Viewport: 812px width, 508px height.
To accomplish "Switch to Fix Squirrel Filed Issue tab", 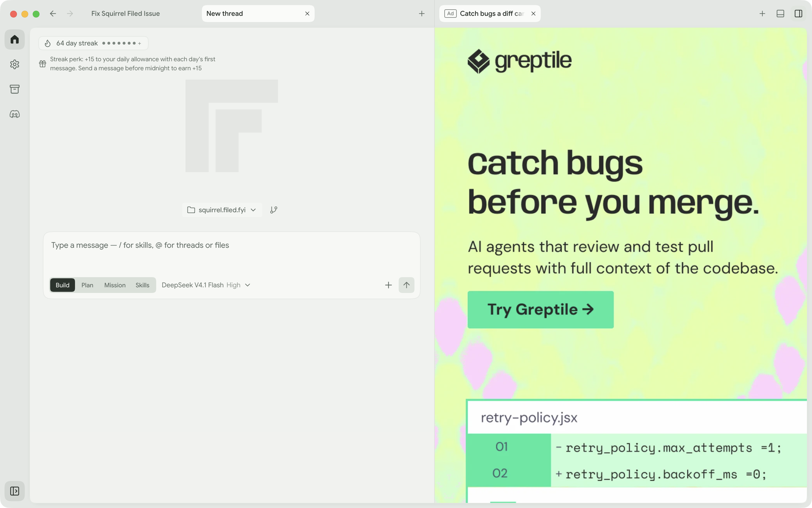I will tap(125, 14).
